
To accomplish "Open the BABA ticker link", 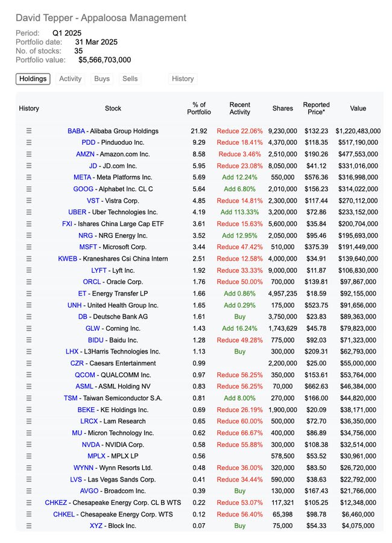I will tap(76, 131).
